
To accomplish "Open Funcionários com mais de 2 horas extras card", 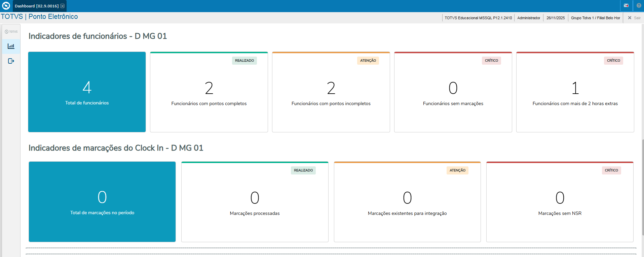I will 575,92.
